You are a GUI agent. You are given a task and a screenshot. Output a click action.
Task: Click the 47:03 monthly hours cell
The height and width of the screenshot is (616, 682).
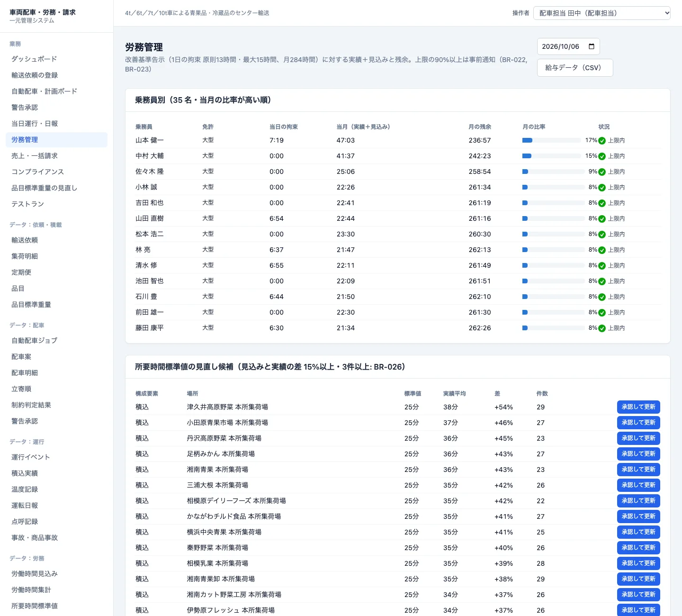click(346, 140)
